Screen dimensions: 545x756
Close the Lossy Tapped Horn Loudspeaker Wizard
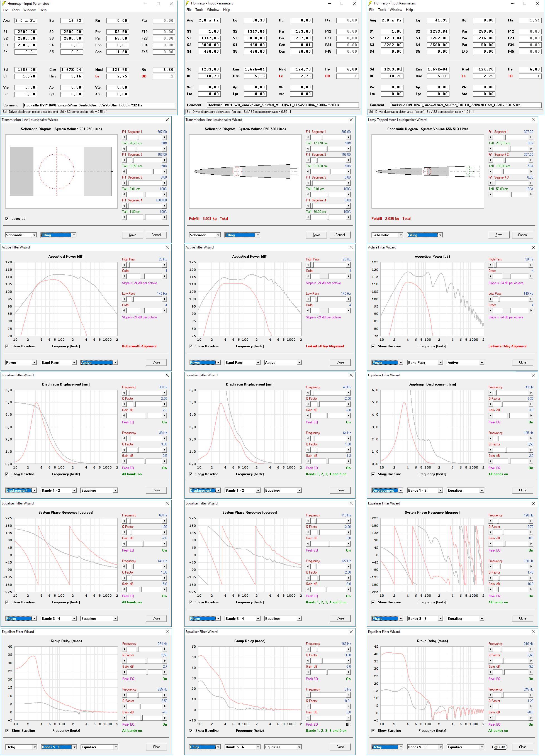533,120
